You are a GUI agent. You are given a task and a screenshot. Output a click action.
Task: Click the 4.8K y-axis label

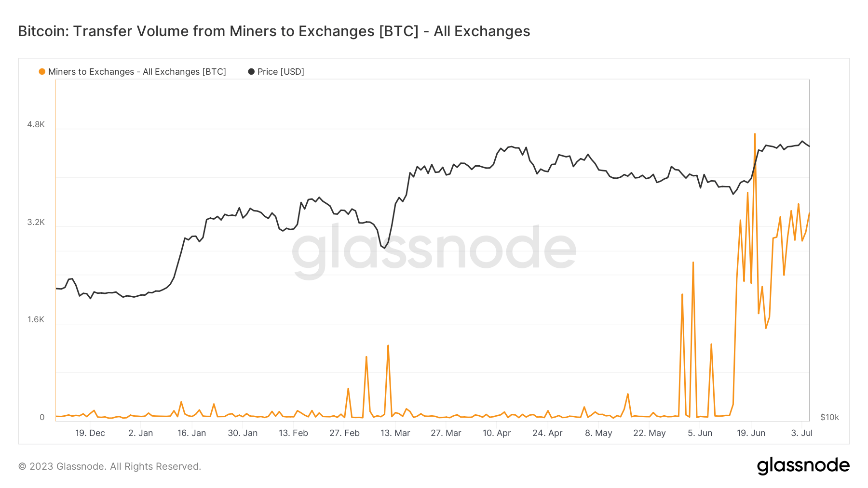(36, 124)
